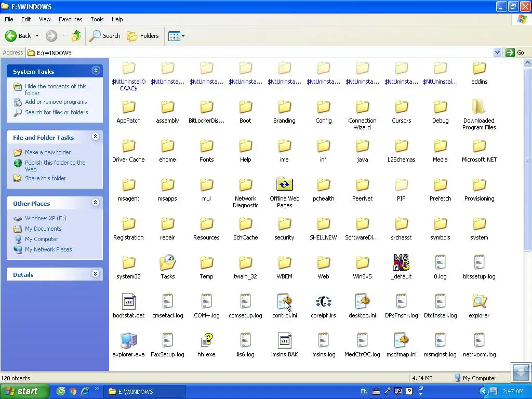Click Search for files or folders link
The image size is (532, 399).
coord(56,112)
